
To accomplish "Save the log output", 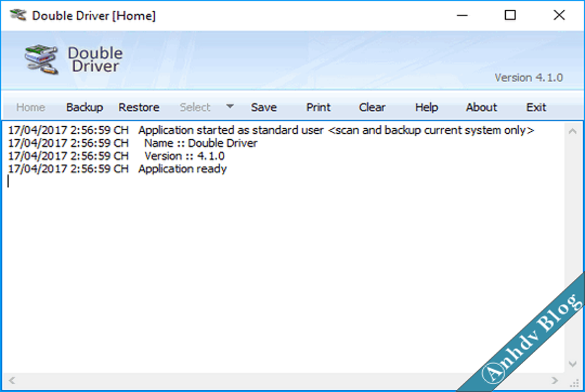I will [264, 107].
